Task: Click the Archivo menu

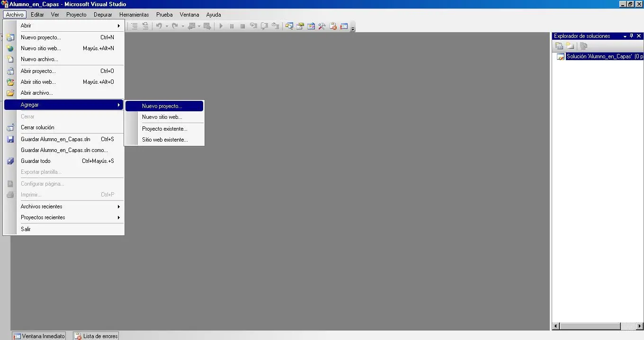Action: tap(15, 15)
